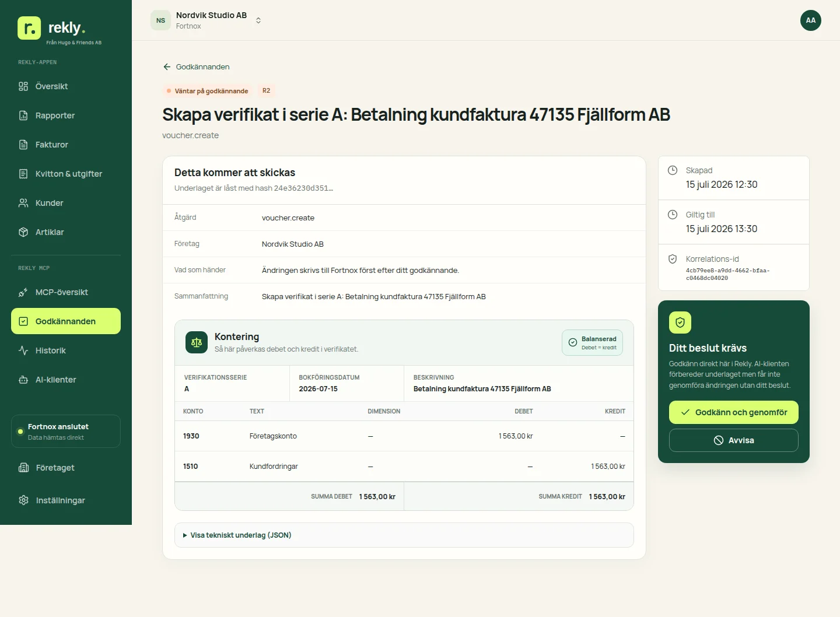Click the voucher.create subtitle under heading

[x=191, y=135]
